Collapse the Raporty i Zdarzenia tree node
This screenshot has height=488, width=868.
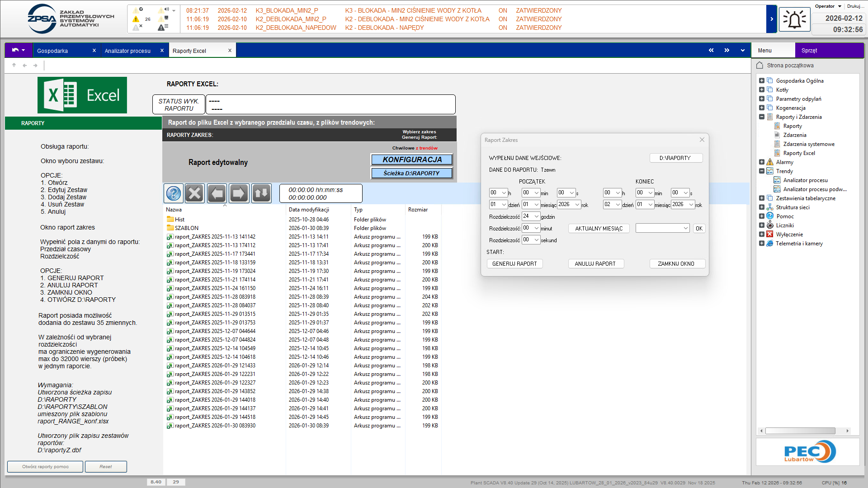coord(762,117)
